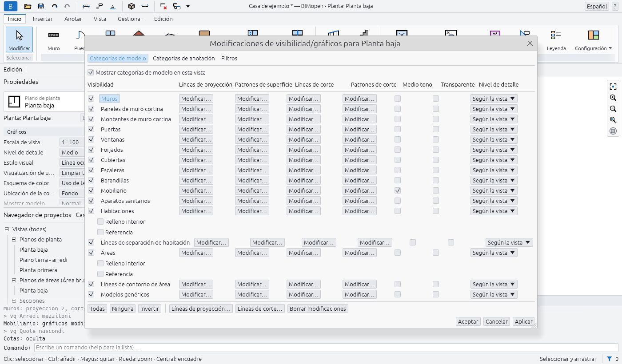622x364 pixels.
Task: Click the Comando input field
Action: (326, 348)
